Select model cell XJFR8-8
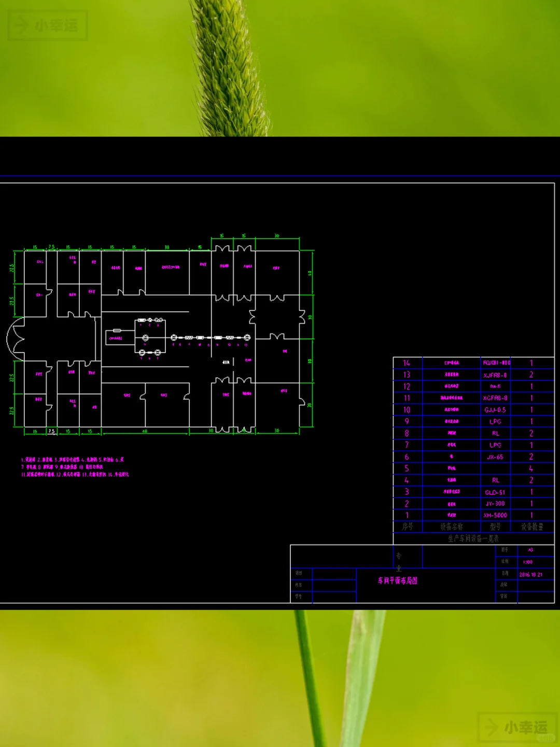 [x=495, y=375]
